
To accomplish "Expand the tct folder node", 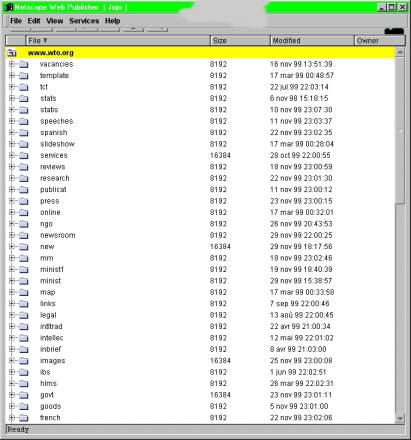I will coord(12,87).
